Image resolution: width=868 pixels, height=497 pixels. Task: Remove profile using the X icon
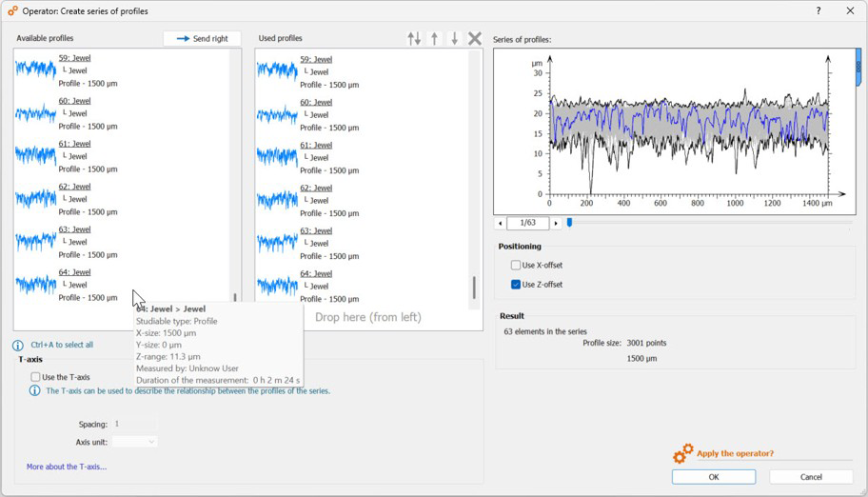pos(475,39)
